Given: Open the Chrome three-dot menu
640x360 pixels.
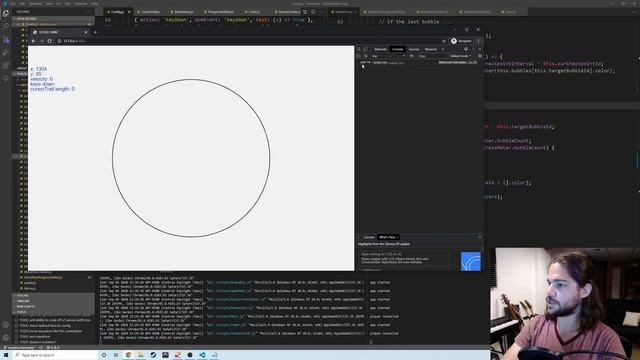Looking at the screenshot, I should coord(479,41).
